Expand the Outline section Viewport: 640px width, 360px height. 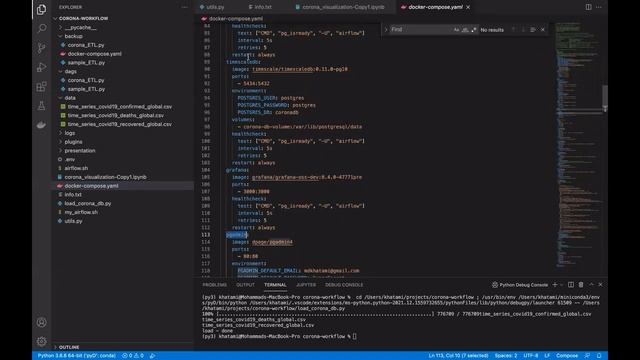(x=69, y=347)
